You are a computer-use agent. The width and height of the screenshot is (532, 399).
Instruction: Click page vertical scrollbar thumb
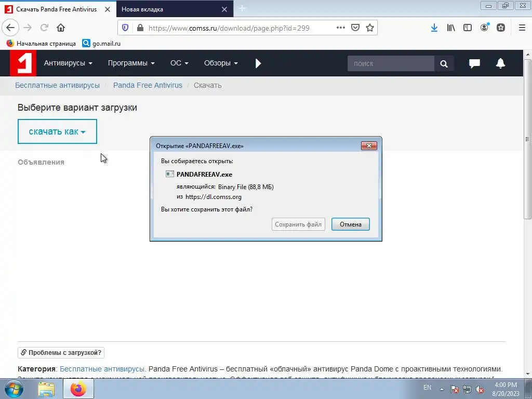pyautogui.click(x=528, y=139)
